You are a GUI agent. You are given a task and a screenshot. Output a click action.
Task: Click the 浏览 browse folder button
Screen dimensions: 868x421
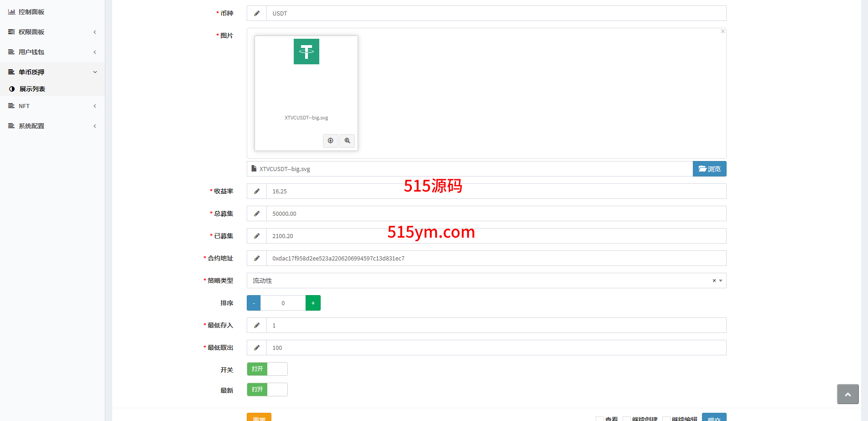pyautogui.click(x=709, y=169)
